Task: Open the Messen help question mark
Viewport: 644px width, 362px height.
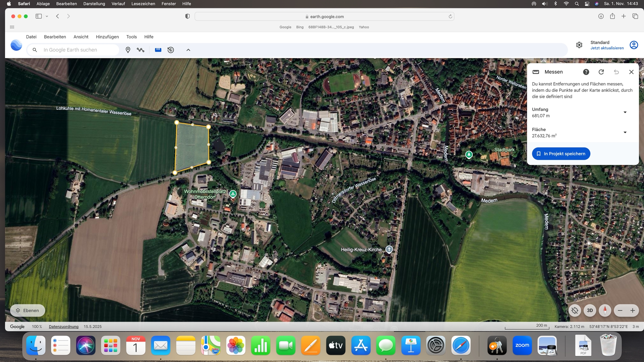Action: pos(586,72)
